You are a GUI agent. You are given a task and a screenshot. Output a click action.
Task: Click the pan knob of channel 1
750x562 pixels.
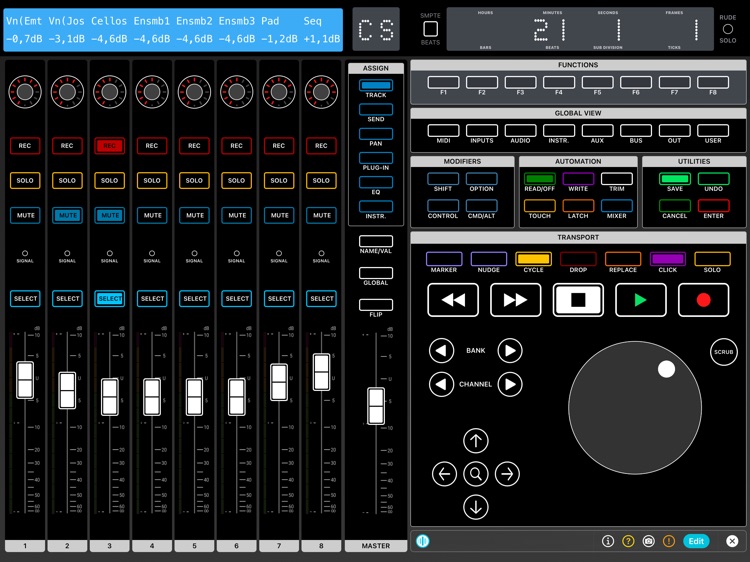25,92
